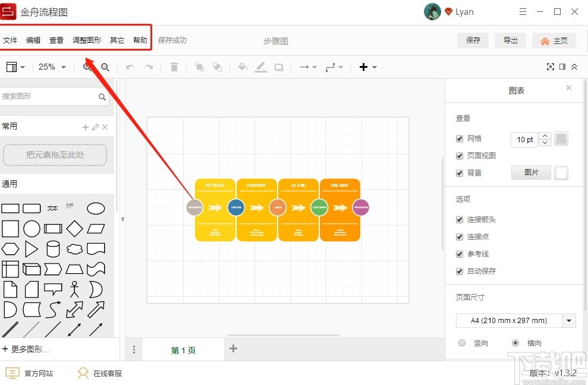Select the zoom in magnifier tool
This screenshot has width=588, height=385.
(x=88, y=67)
